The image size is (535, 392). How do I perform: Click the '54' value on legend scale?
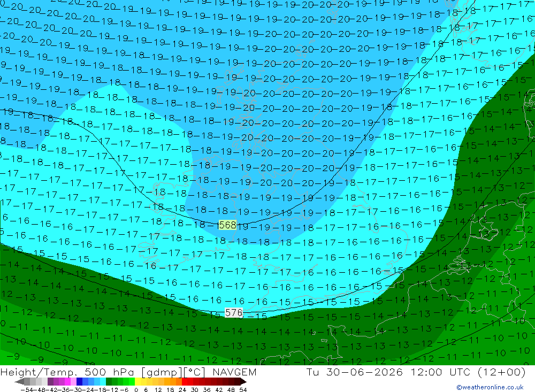[243, 390]
